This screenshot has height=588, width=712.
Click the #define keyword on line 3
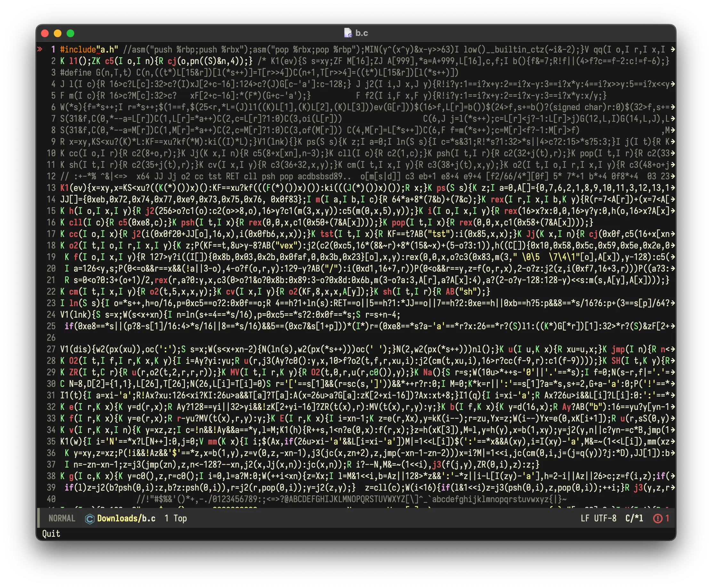tap(76, 72)
